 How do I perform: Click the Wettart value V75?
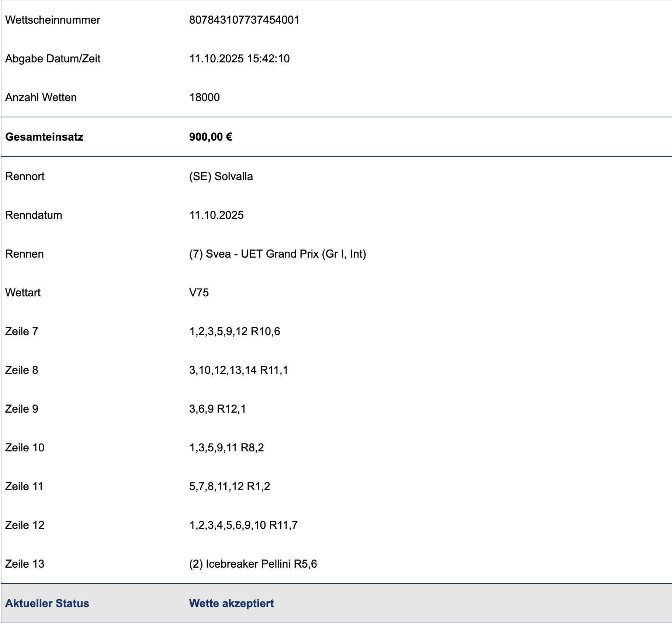click(199, 293)
